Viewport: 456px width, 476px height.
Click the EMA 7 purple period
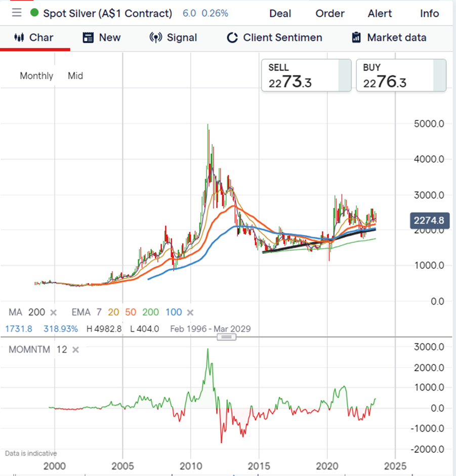coord(99,313)
